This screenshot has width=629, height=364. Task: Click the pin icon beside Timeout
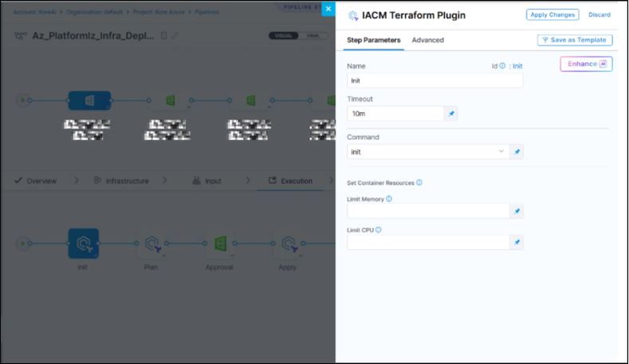point(451,113)
